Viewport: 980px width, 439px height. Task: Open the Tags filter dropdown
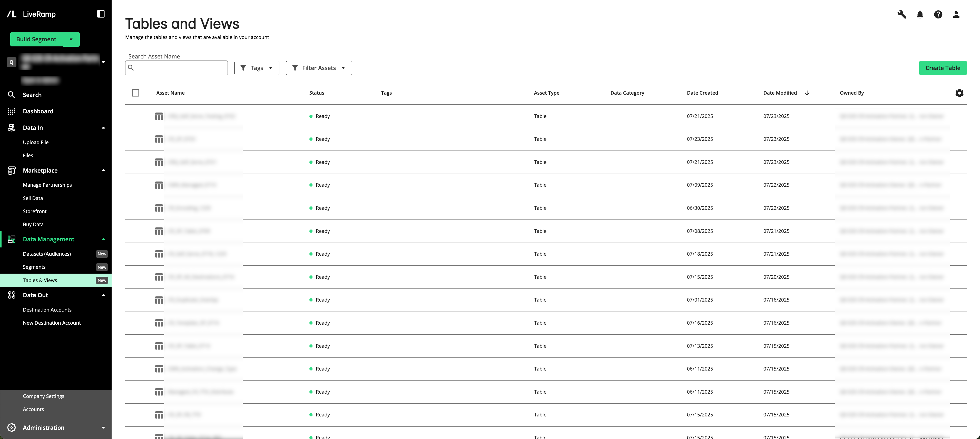[257, 68]
